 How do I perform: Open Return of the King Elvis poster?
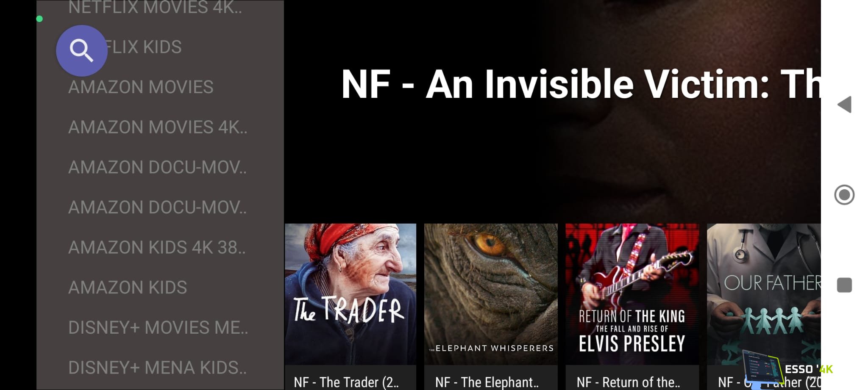coord(632,294)
